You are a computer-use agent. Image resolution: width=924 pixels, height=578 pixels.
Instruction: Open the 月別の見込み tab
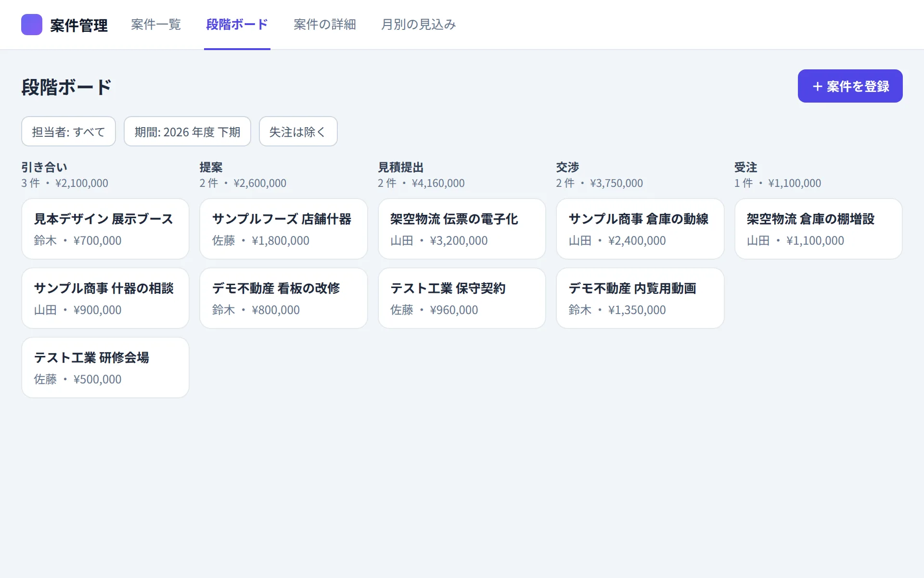(418, 25)
